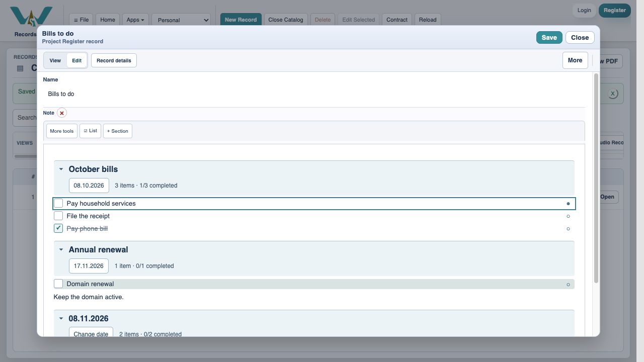Tick the Domain renewal checkbox
644x362 pixels.
(58, 284)
